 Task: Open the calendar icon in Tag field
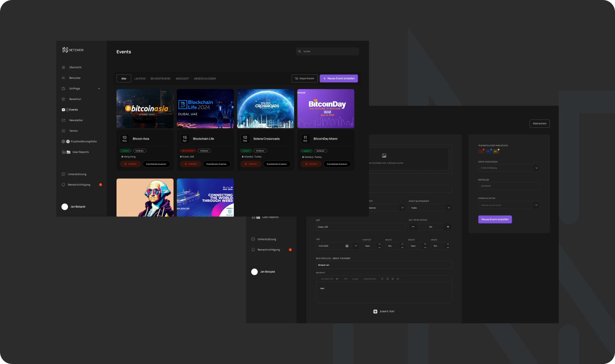(x=347, y=246)
